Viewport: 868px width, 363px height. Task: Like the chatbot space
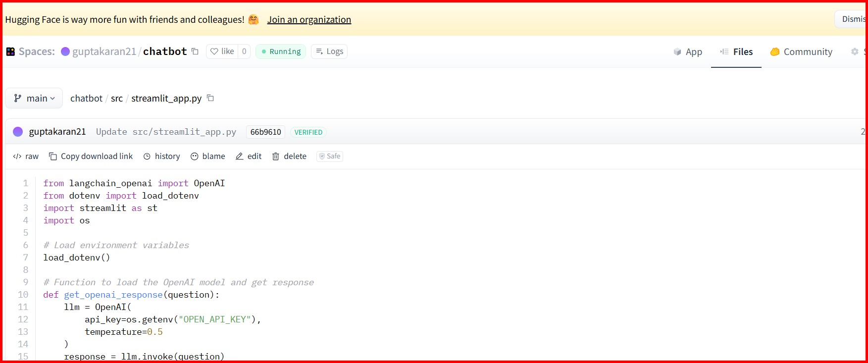click(222, 52)
